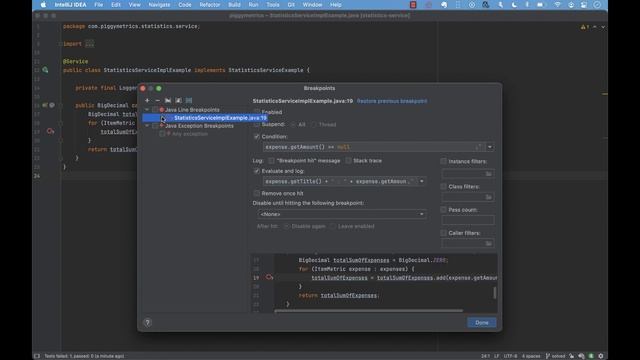
Task: Toggle Java Line Breakpoints group checkbox
Action: (x=155, y=110)
